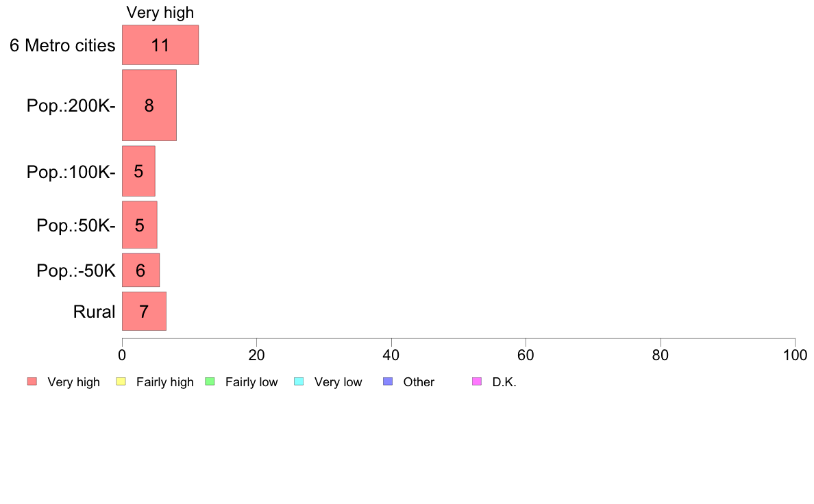Click the 100 tick on x-axis
This screenshot has height=504, width=814.
coord(795,355)
